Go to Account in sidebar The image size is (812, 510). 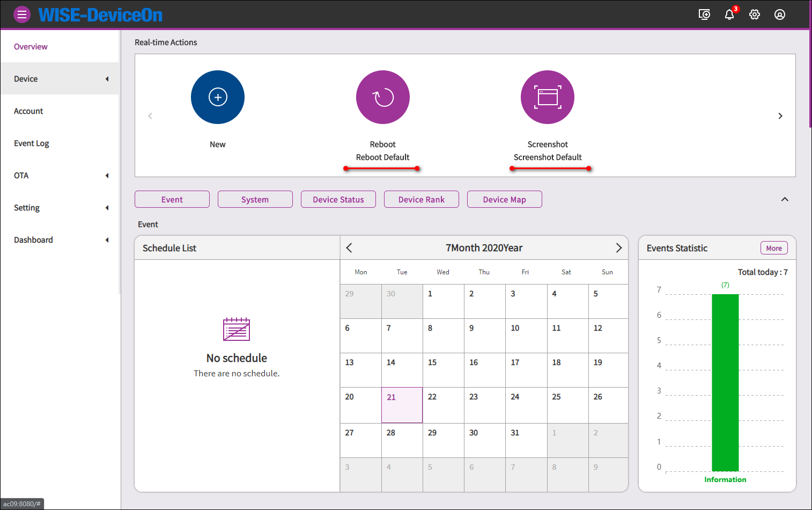[28, 111]
